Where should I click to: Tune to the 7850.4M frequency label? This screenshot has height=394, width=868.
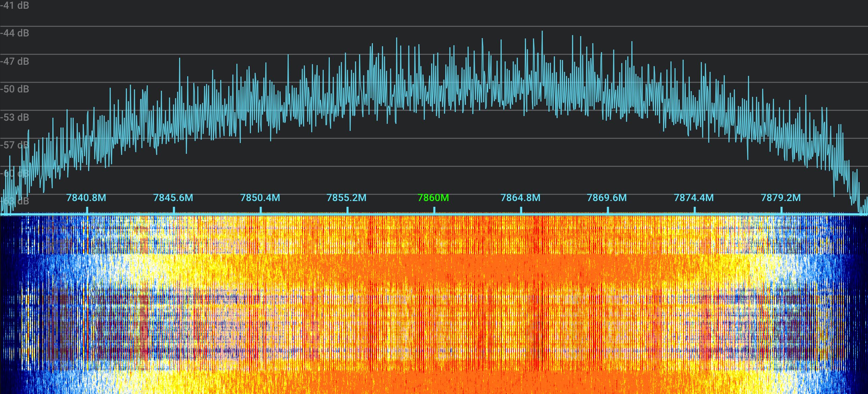tap(260, 198)
